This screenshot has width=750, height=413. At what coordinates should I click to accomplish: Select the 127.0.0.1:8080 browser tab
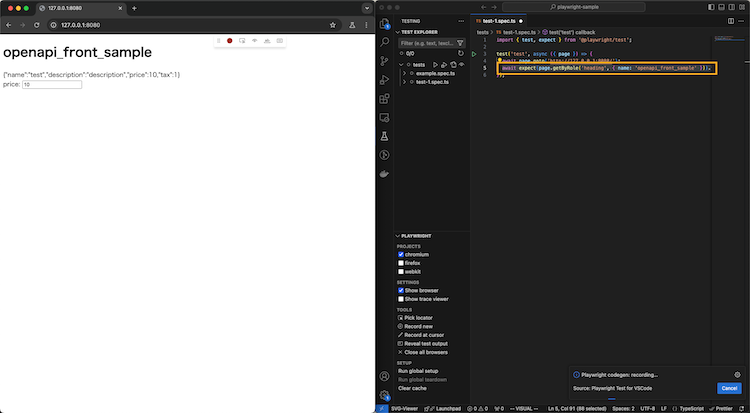click(80, 8)
